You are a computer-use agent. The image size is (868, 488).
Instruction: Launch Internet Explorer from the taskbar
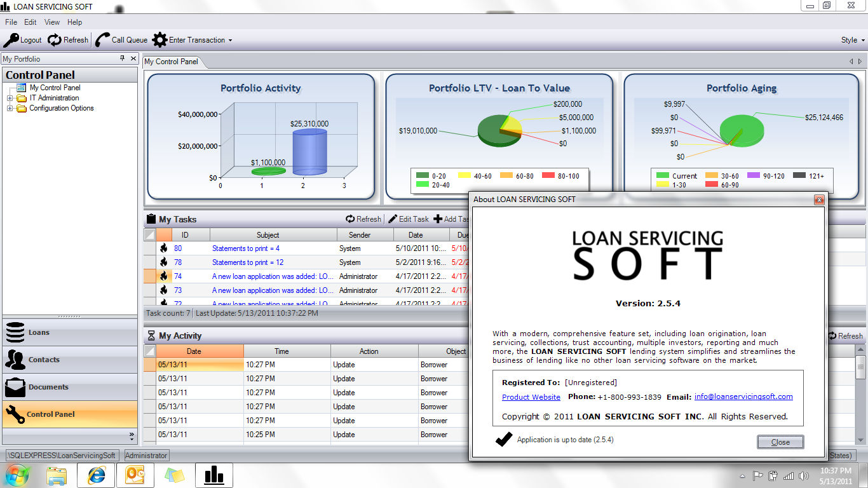(x=97, y=475)
